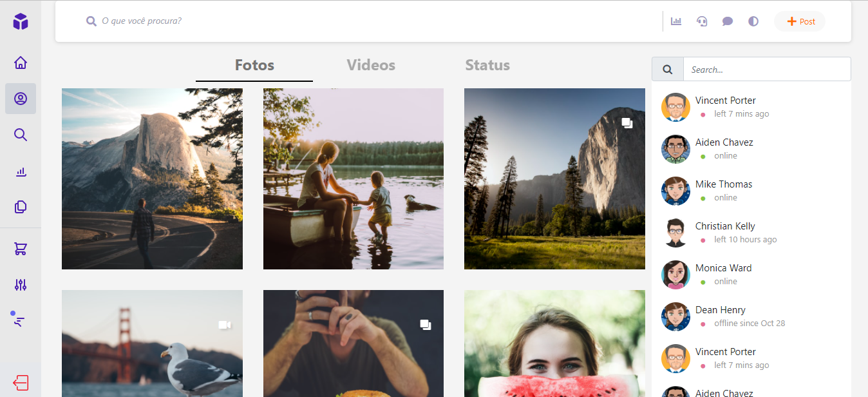Open the profile page from sidebar

(21, 99)
